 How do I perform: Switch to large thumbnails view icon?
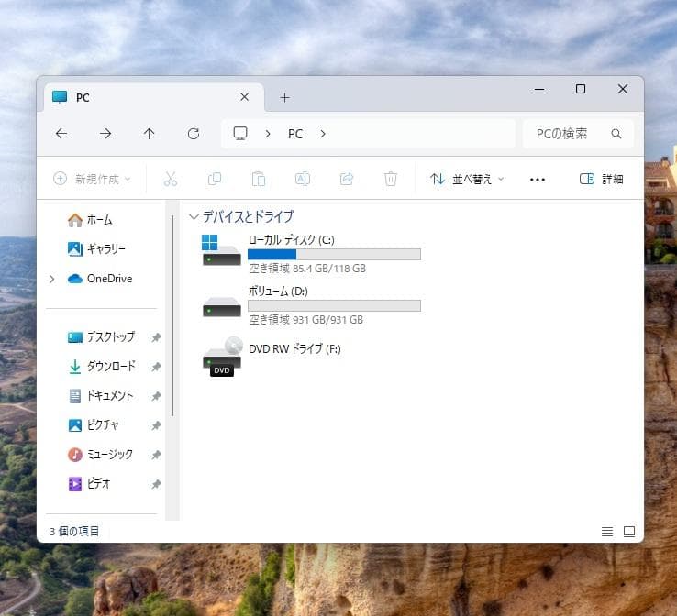[x=629, y=532]
